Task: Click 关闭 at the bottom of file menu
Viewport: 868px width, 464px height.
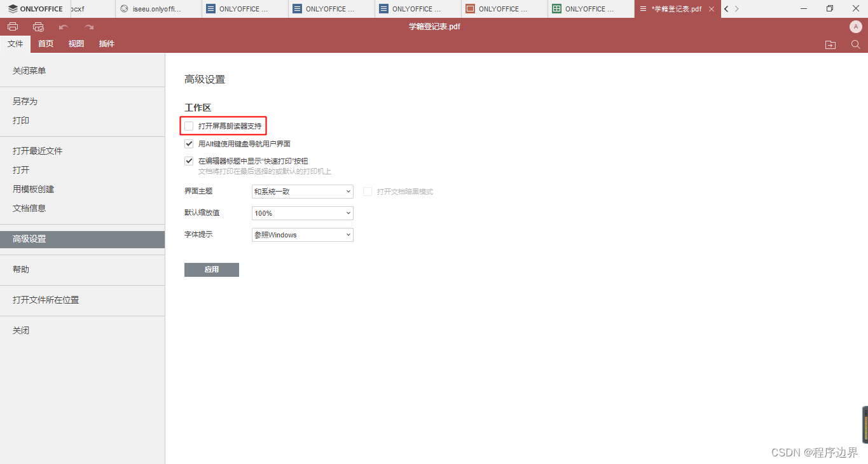Action: (83, 330)
